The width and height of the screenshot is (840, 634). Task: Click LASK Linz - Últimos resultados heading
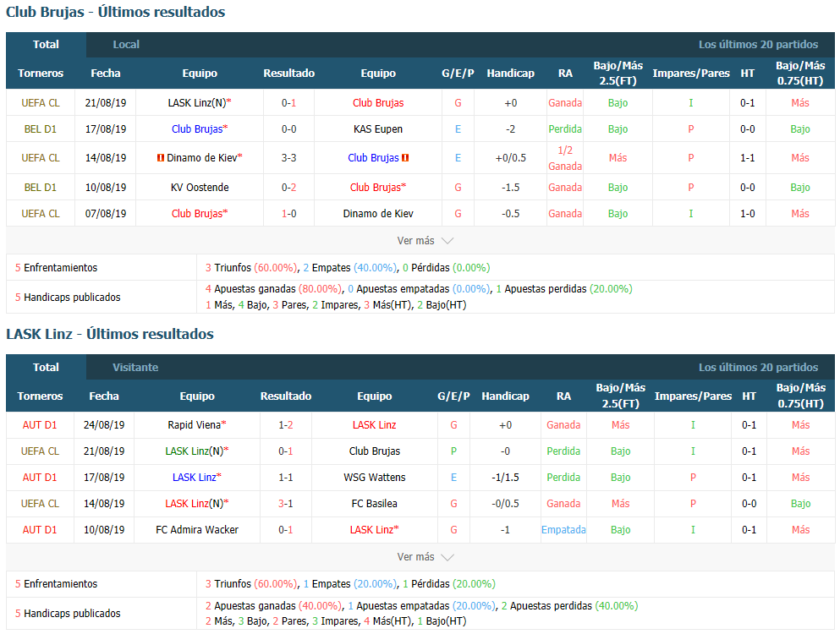pos(110,334)
